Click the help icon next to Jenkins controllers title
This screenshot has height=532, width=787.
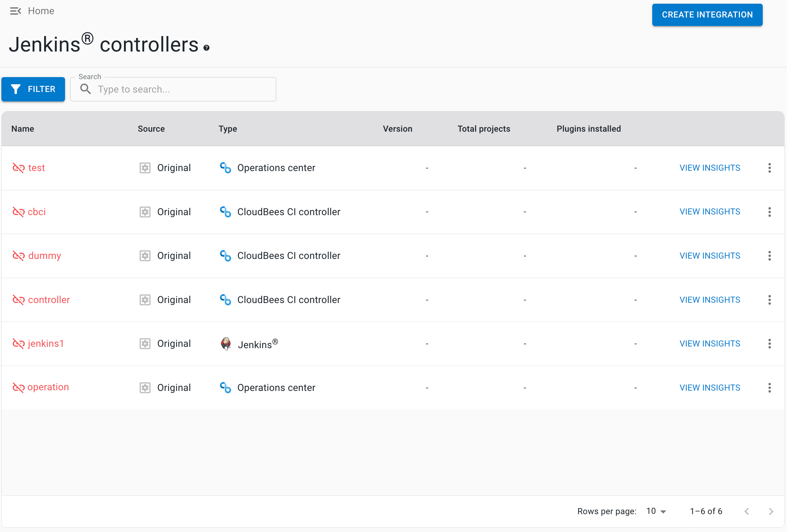click(206, 48)
